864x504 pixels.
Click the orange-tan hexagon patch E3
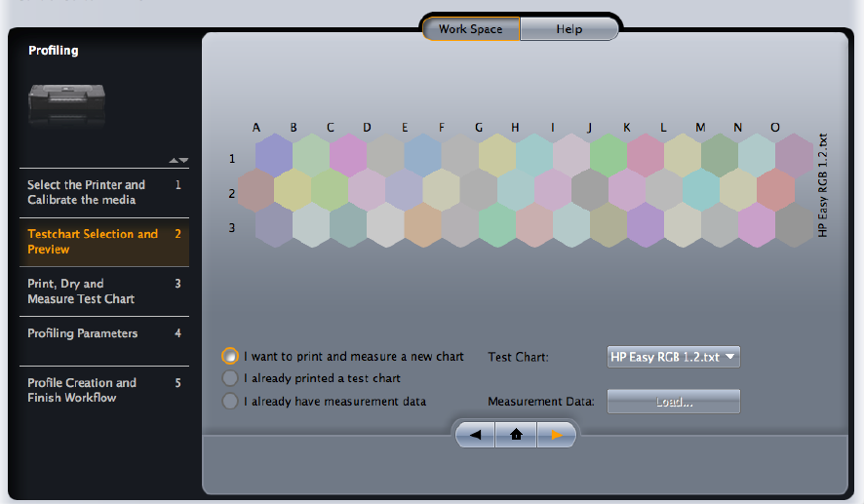click(x=422, y=225)
